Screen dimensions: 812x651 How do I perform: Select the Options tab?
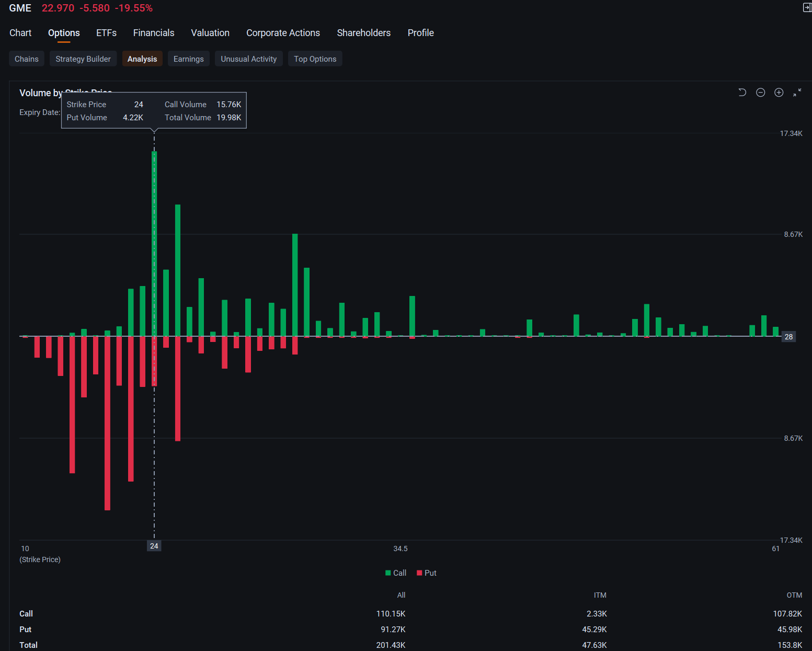(x=64, y=33)
